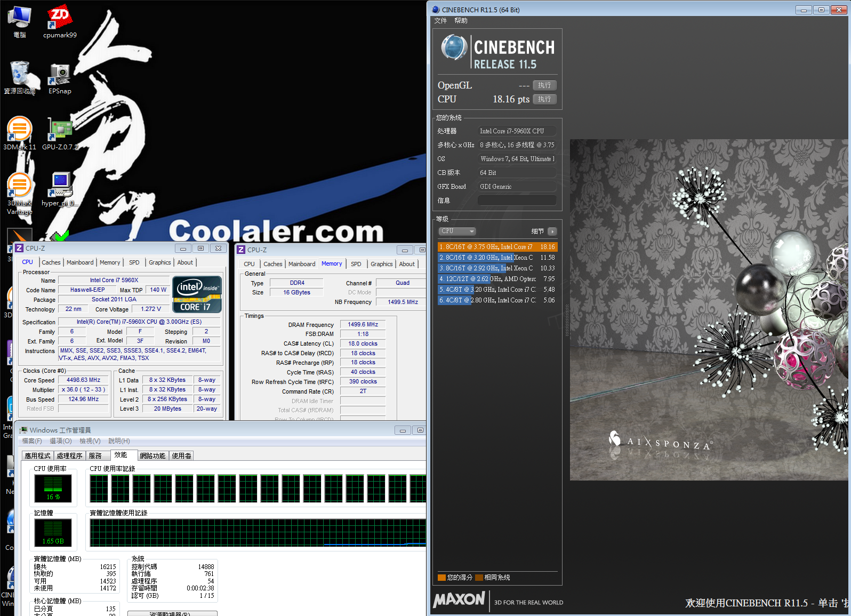Image resolution: width=851 pixels, height=616 pixels.
Task: Launch the 3DMark Vantage desktop shortcut
Action: click(x=20, y=193)
